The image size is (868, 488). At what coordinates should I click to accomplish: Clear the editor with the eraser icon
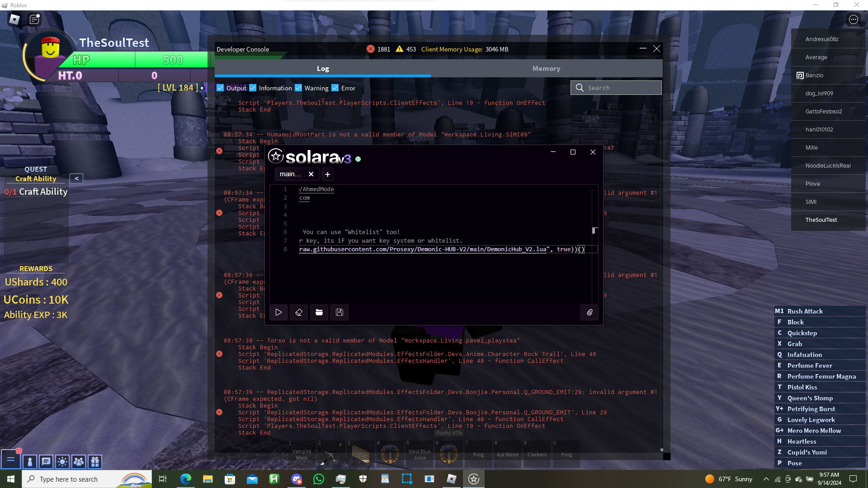coord(299,312)
